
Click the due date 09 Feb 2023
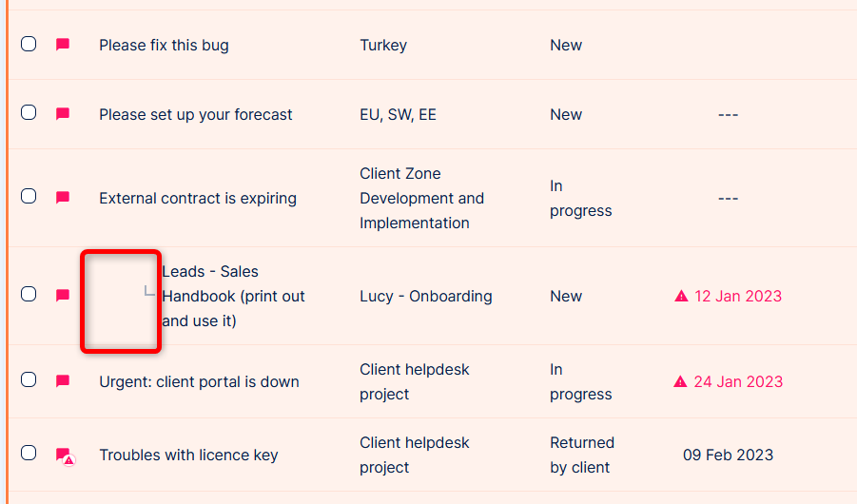(728, 455)
